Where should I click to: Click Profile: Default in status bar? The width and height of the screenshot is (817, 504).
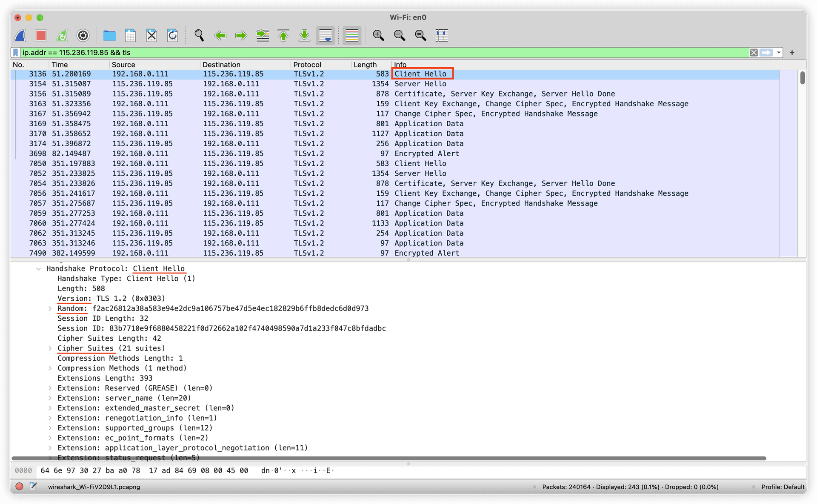[783, 487]
